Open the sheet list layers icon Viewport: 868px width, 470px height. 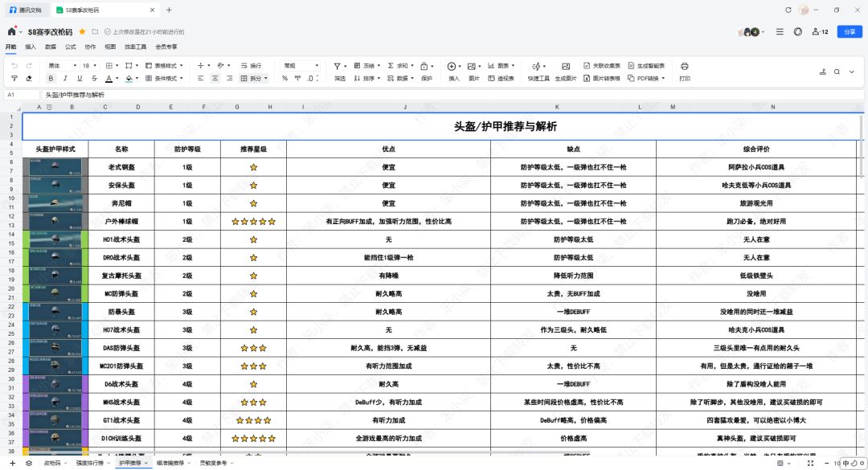tap(29, 463)
